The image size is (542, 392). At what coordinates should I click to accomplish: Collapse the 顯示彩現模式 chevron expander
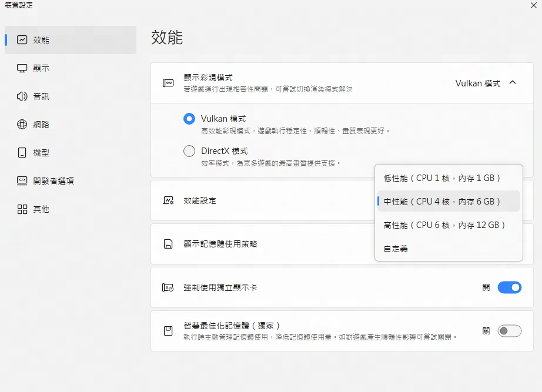pyautogui.click(x=513, y=83)
